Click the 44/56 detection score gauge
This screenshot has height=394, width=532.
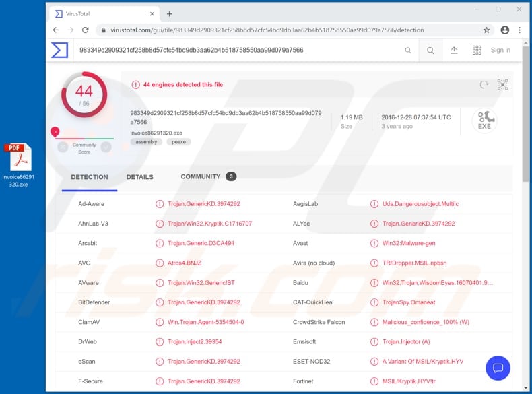click(x=84, y=95)
